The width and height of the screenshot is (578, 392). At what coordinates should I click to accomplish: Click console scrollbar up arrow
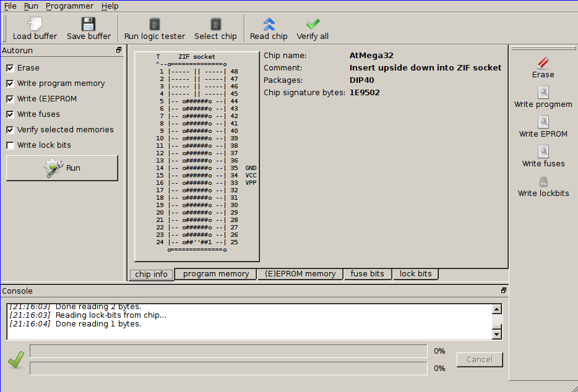[496, 309]
